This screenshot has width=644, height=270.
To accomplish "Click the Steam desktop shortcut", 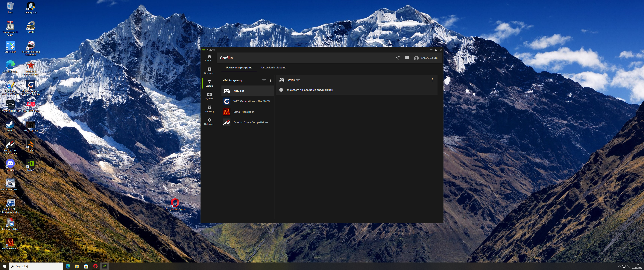I will [x=10, y=126].
